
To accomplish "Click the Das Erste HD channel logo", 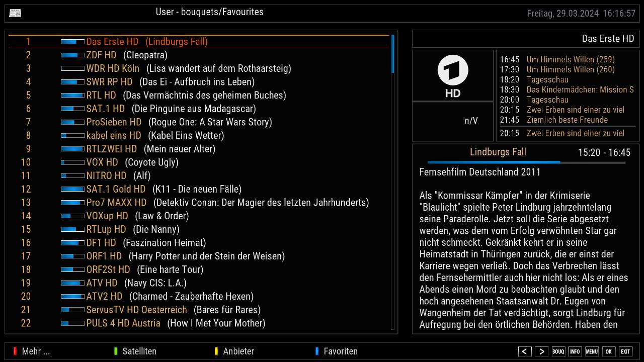I will point(453,75).
